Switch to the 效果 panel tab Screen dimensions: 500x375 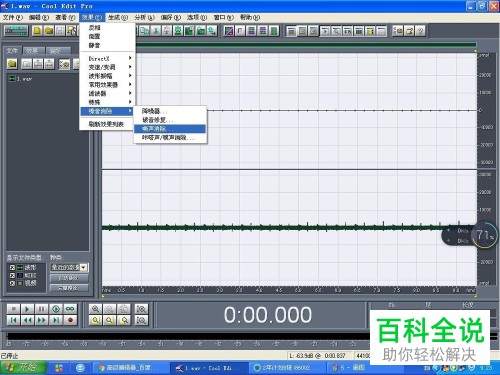tap(33, 51)
